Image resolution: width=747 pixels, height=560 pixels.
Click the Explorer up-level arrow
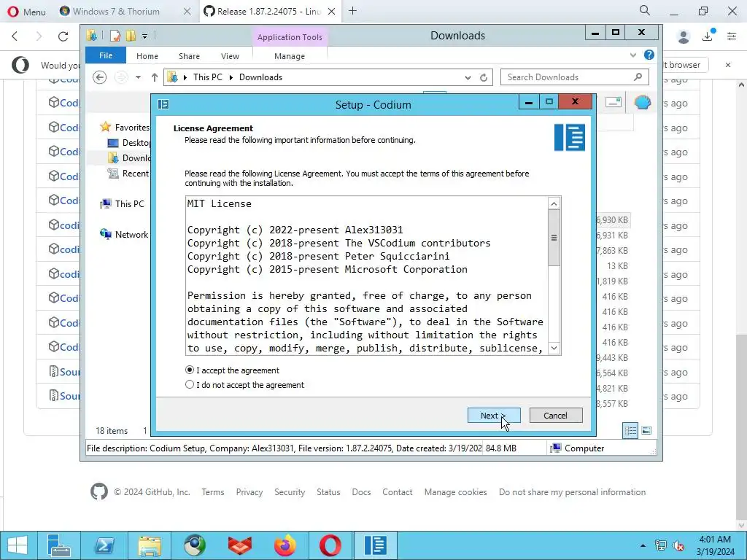[x=155, y=77]
